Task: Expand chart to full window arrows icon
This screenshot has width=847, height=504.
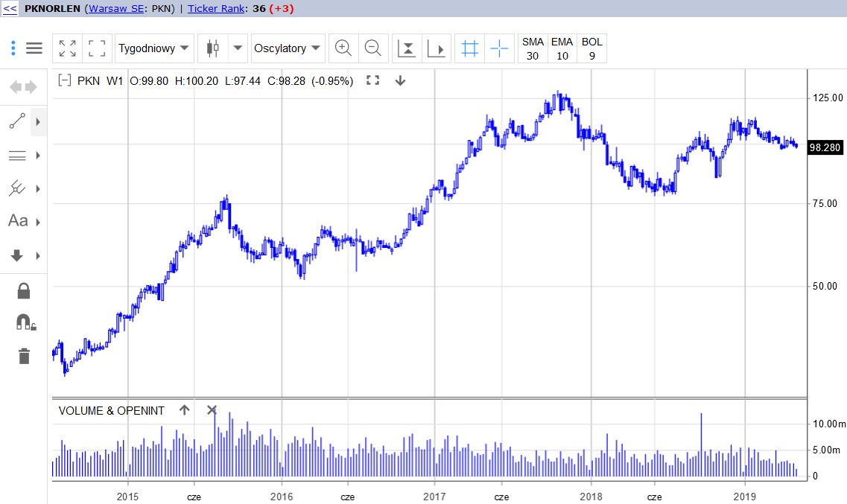Action: (x=68, y=48)
